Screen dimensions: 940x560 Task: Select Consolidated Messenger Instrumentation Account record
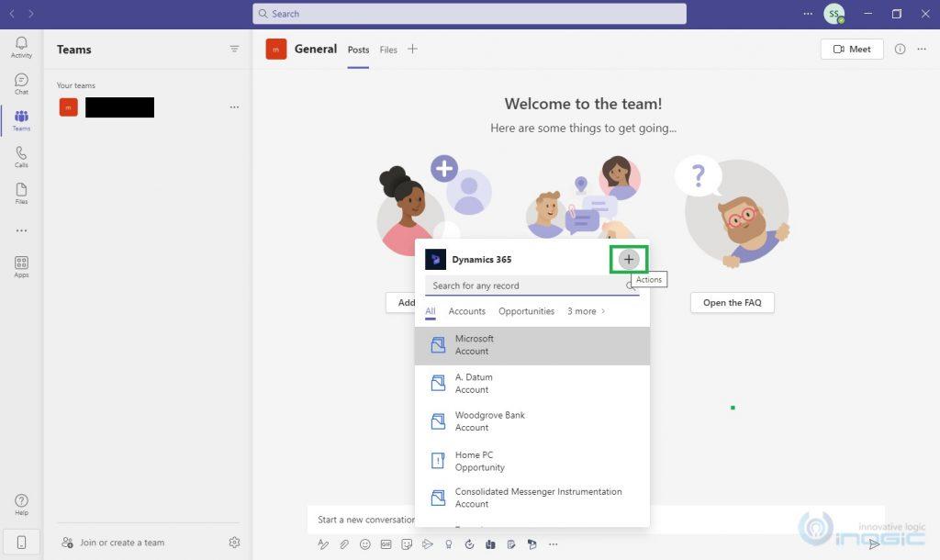(x=532, y=498)
